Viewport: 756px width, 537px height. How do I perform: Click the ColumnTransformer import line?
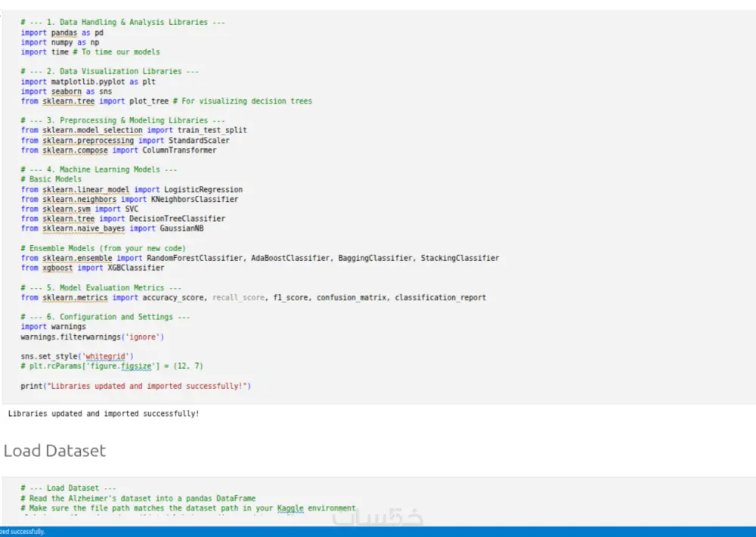tap(119, 150)
